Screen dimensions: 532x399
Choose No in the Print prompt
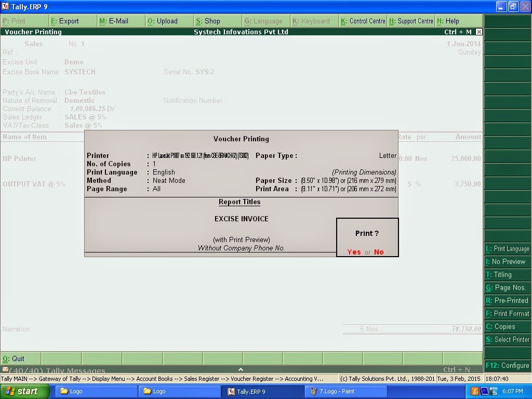(x=379, y=252)
